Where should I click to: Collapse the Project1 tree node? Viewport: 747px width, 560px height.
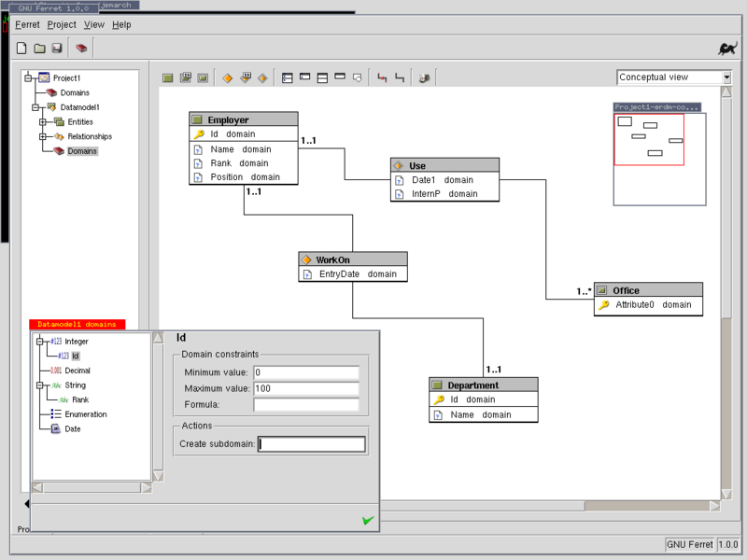pyautogui.click(x=28, y=77)
